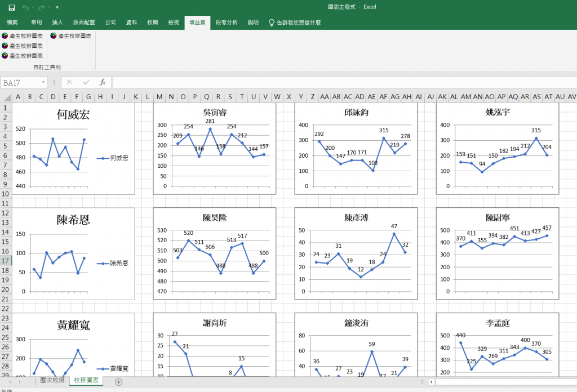
Task: Select the 李孟庭 chart title
Action: point(498,323)
